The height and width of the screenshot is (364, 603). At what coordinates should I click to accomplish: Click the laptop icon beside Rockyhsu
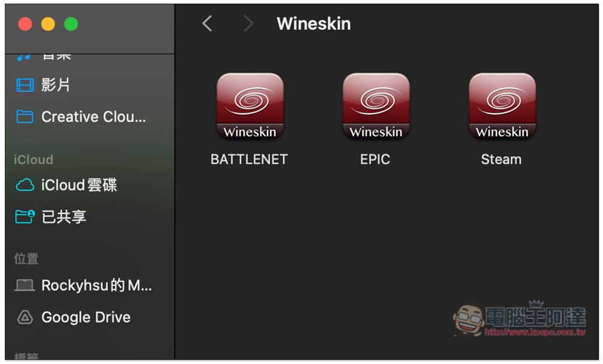25,285
